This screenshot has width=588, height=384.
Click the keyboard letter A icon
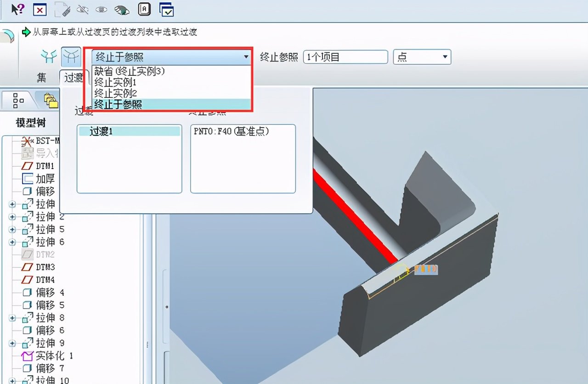144,9
